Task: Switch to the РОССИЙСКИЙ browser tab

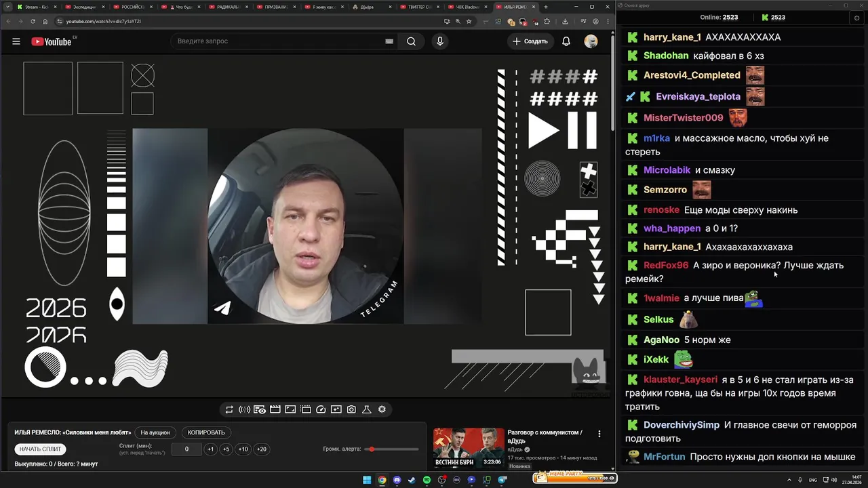Action: (134, 7)
